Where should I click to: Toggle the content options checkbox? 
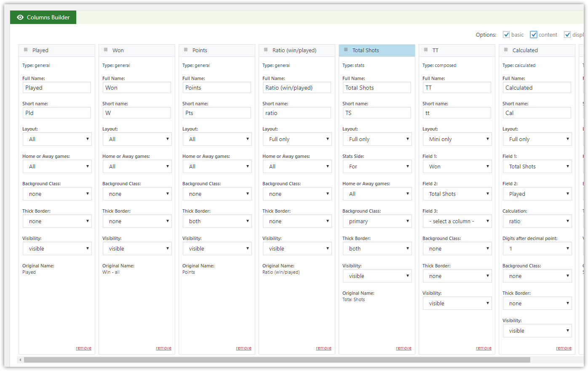click(534, 35)
